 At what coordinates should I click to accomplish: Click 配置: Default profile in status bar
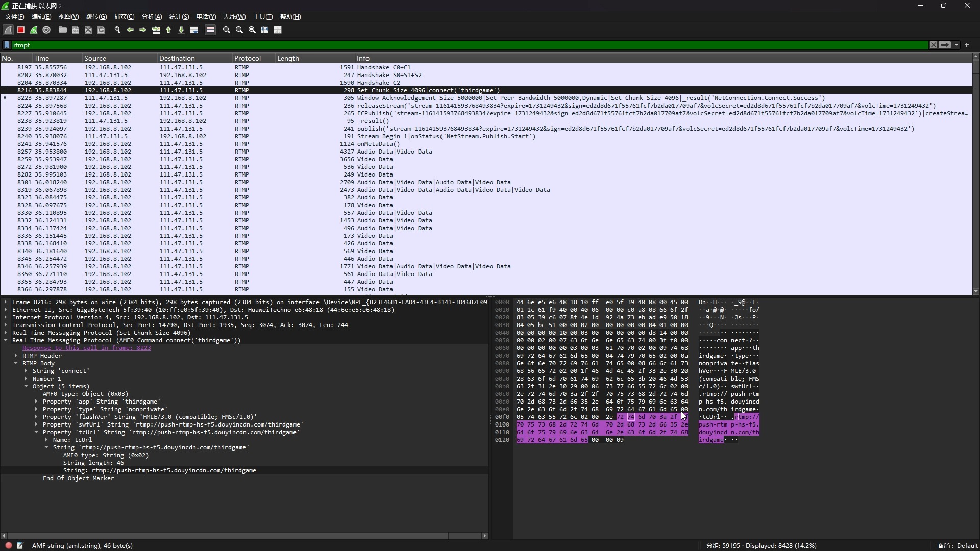(958, 545)
